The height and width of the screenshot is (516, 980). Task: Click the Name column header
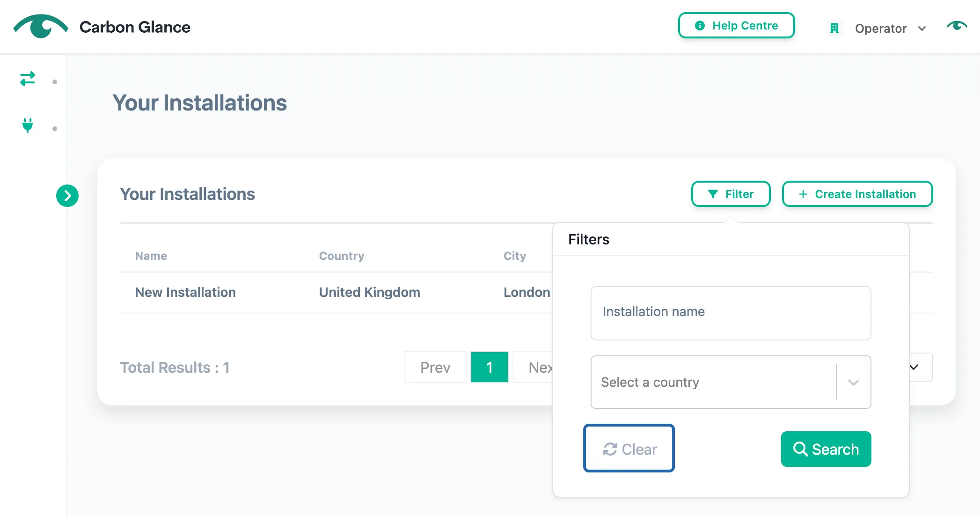click(151, 256)
